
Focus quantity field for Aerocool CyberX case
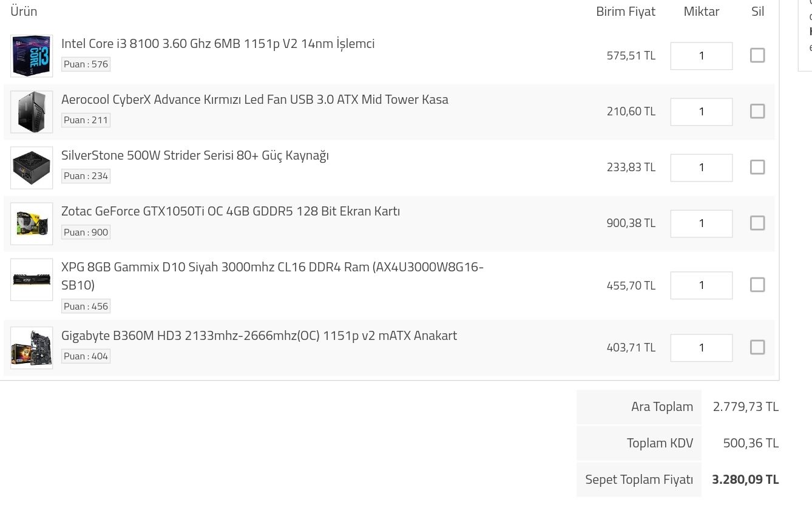pyautogui.click(x=701, y=112)
